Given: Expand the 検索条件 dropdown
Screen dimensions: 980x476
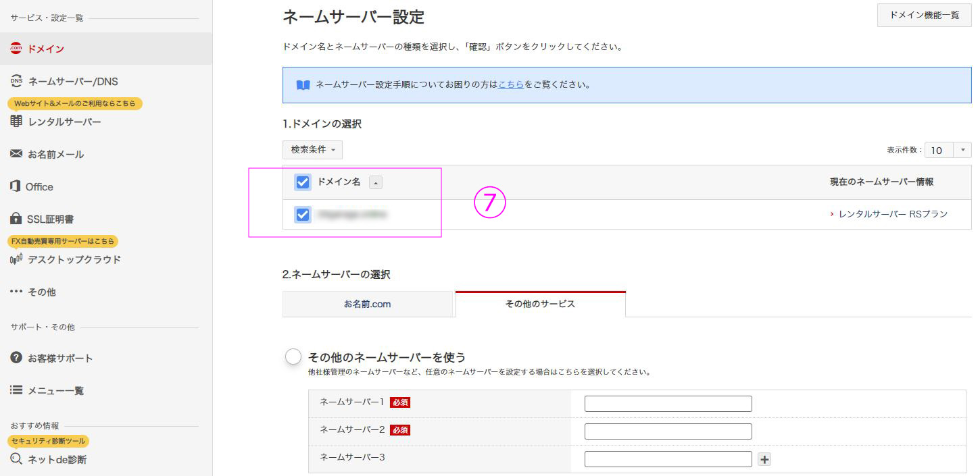Looking at the screenshot, I should coord(312,150).
